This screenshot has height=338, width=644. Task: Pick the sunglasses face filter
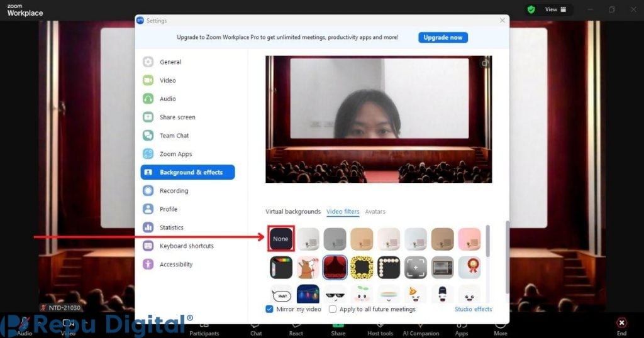[335, 294]
